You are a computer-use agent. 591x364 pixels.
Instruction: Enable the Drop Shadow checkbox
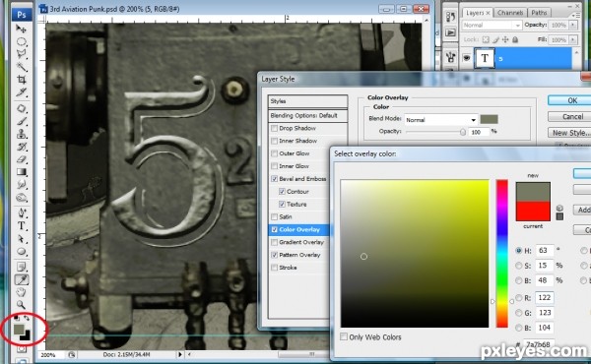tap(275, 128)
